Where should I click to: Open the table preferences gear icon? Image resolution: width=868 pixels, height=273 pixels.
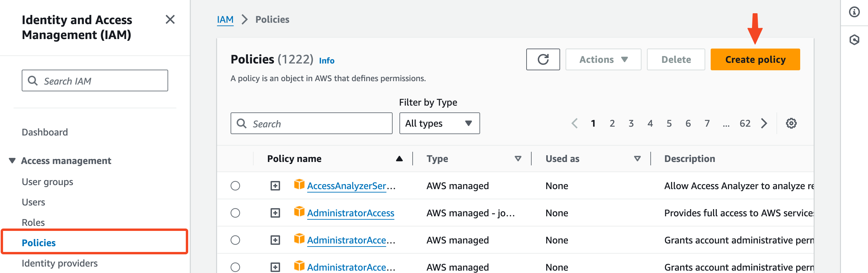(791, 123)
